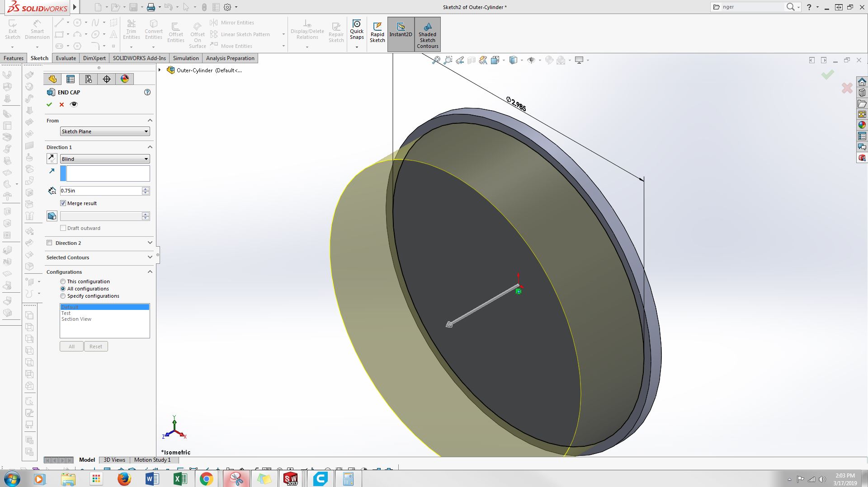Collapse the From section
The width and height of the screenshot is (868, 487).
pos(150,121)
